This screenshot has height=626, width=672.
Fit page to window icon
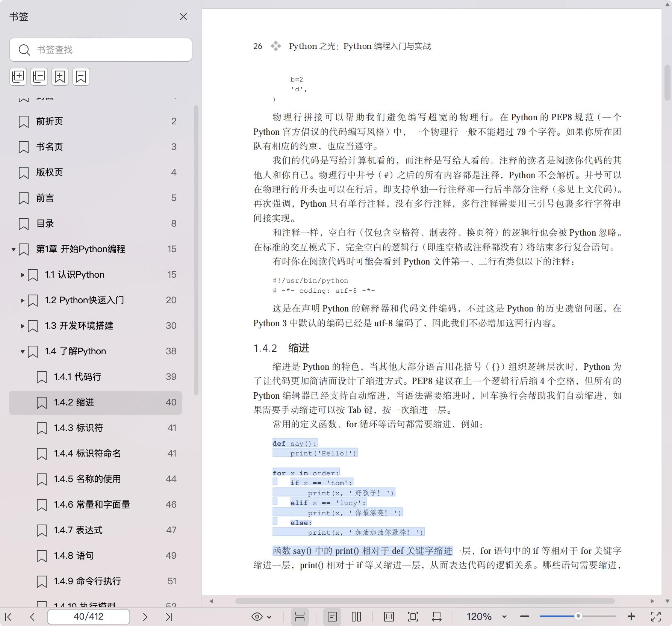point(413,617)
